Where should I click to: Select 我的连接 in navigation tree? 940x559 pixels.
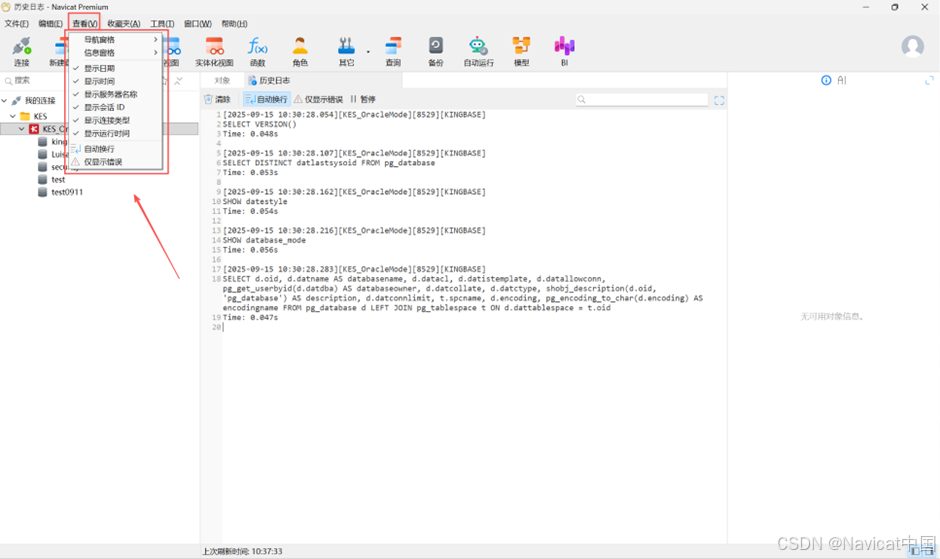[40, 100]
